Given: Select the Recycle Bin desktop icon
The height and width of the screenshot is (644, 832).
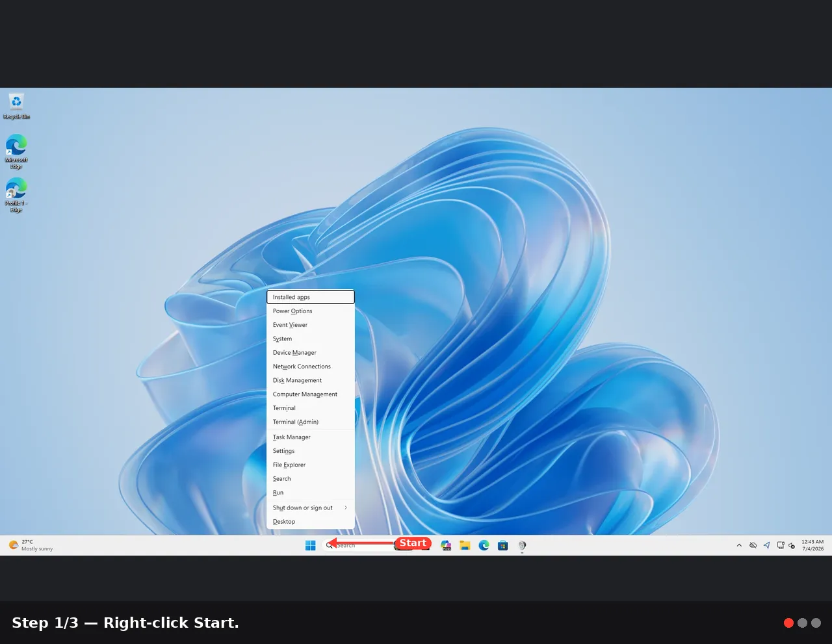Looking at the screenshot, I should click(16, 107).
